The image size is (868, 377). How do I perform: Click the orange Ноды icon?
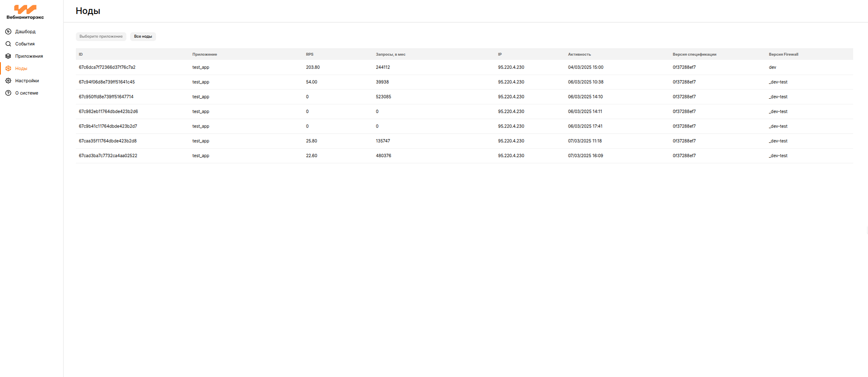8,69
